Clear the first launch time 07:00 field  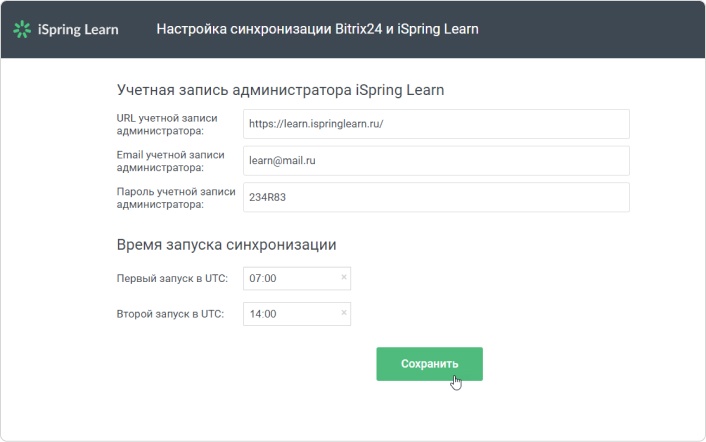tap(344, 277)
